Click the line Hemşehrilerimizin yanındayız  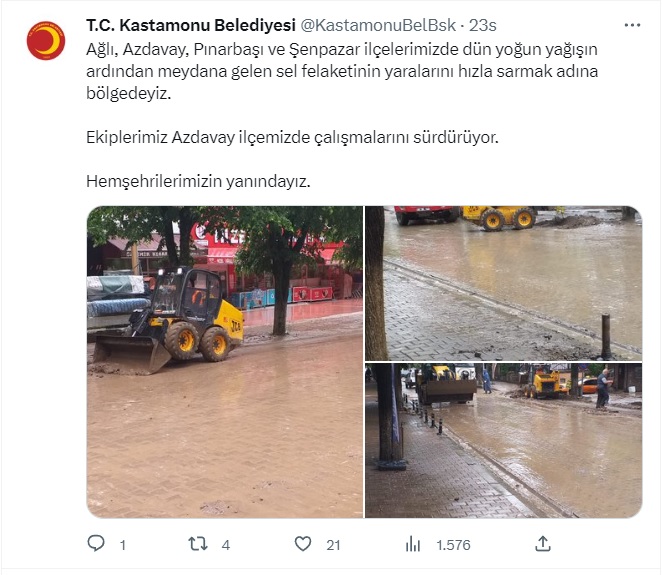click(198, 181)
